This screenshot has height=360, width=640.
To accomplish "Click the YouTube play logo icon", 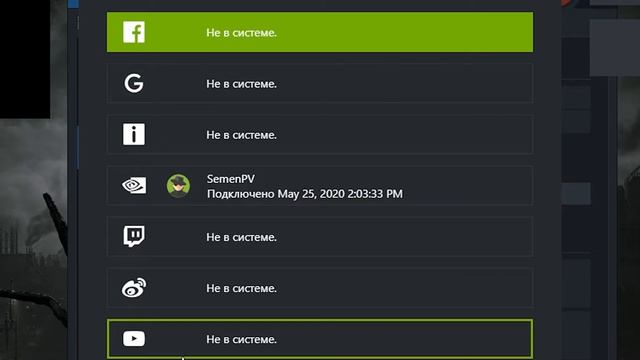I will [134, 339].
